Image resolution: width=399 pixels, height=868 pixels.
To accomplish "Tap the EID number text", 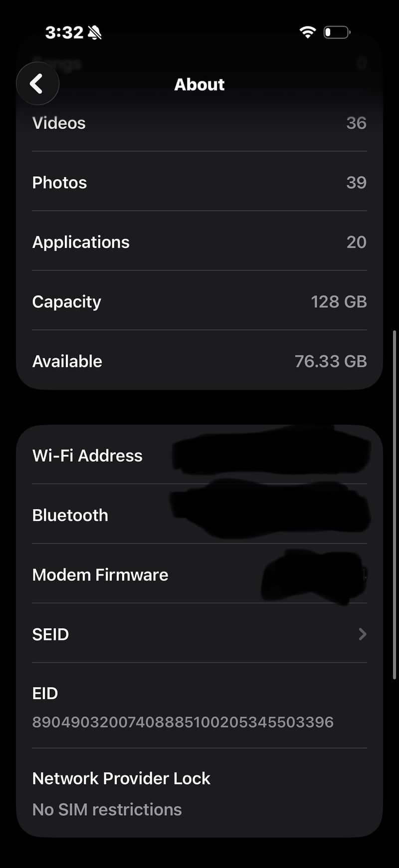I will point(183,722).
